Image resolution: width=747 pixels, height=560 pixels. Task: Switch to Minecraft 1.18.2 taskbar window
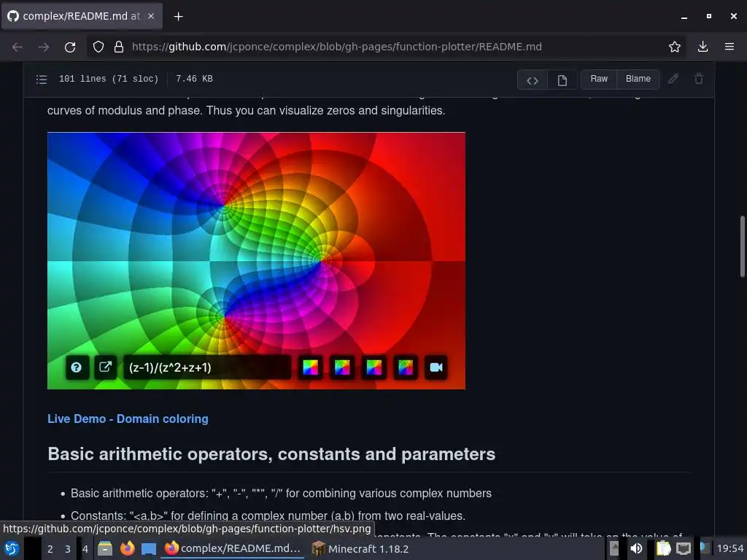360,548
